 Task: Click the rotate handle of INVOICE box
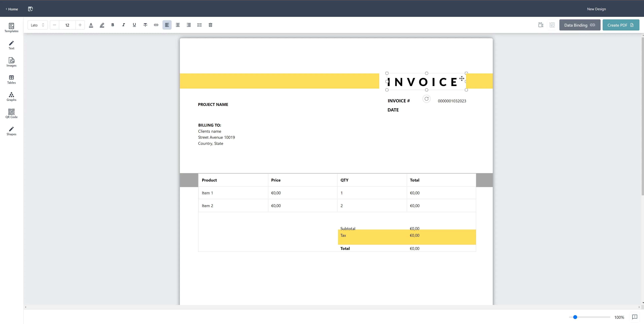(x=426, y=99)
